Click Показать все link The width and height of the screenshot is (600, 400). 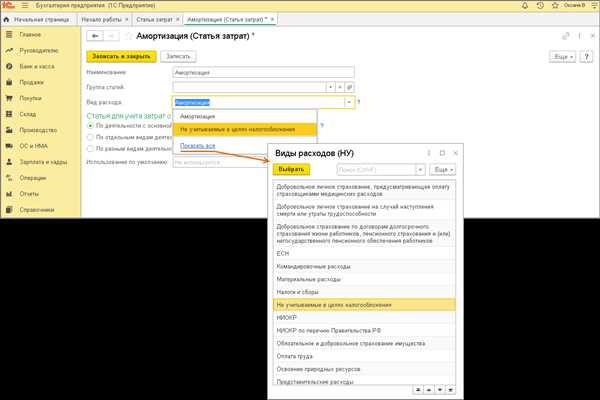pos(197,146)
